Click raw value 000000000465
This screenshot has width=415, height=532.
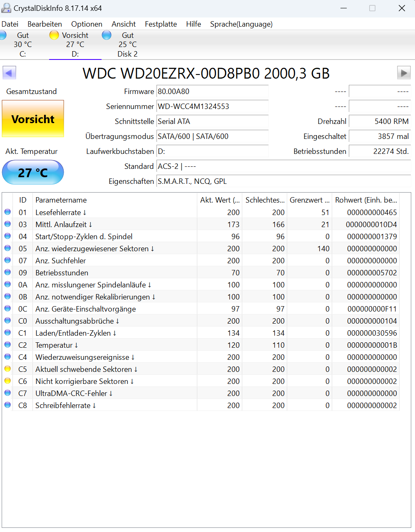[372, 212]
